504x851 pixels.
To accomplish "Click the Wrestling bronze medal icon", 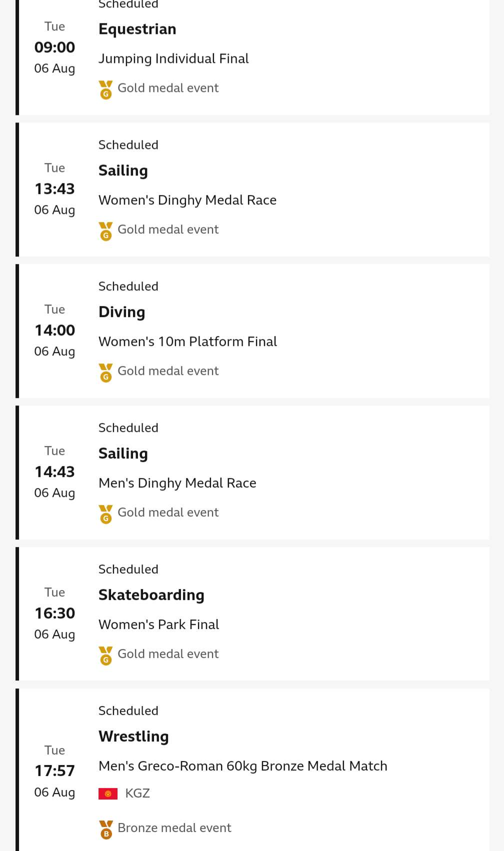I will (x=105, y=830).
